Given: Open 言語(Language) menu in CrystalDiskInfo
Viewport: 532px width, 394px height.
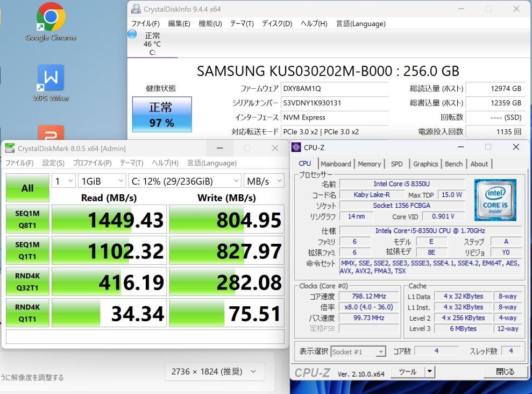Looking at the screenshot, I should coord(360,24).
